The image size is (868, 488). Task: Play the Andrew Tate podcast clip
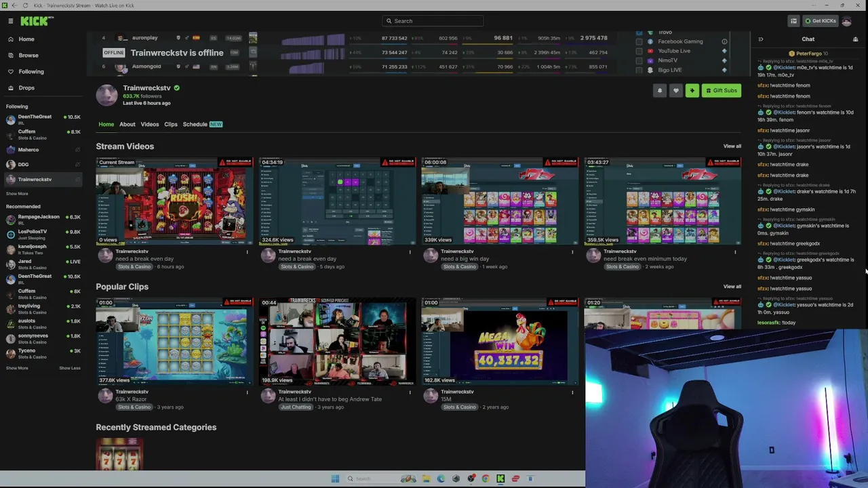337,342
